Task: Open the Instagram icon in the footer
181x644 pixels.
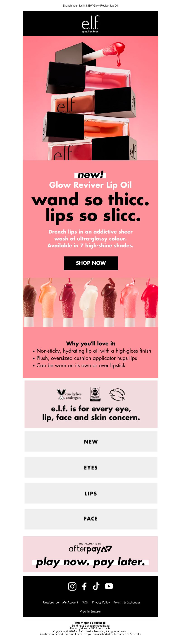Action: click(x=72, y=586)
